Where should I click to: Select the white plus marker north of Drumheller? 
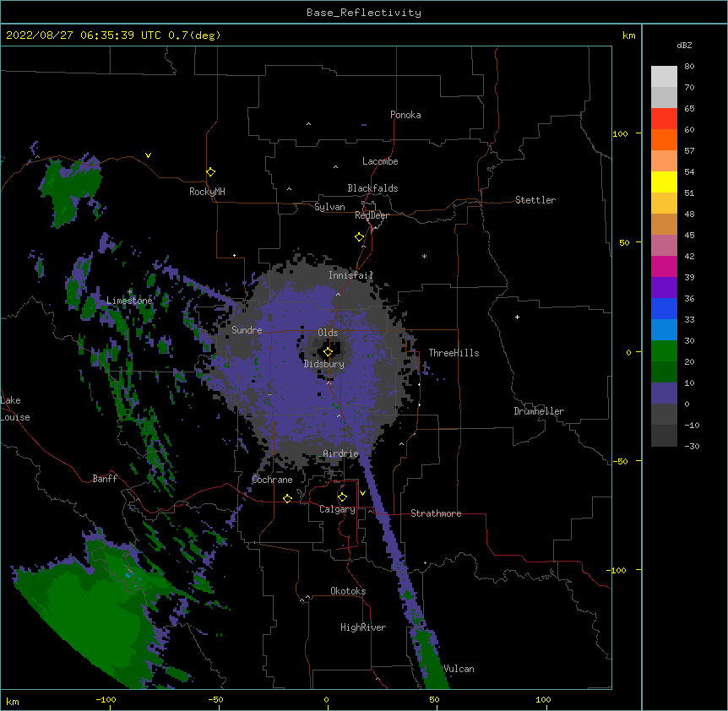point(517,317)
